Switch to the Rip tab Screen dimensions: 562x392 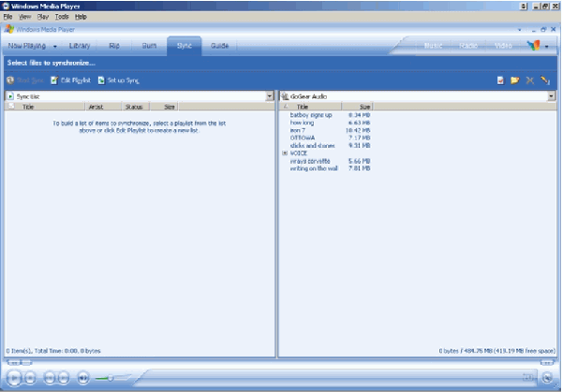[x=114, y=46]
